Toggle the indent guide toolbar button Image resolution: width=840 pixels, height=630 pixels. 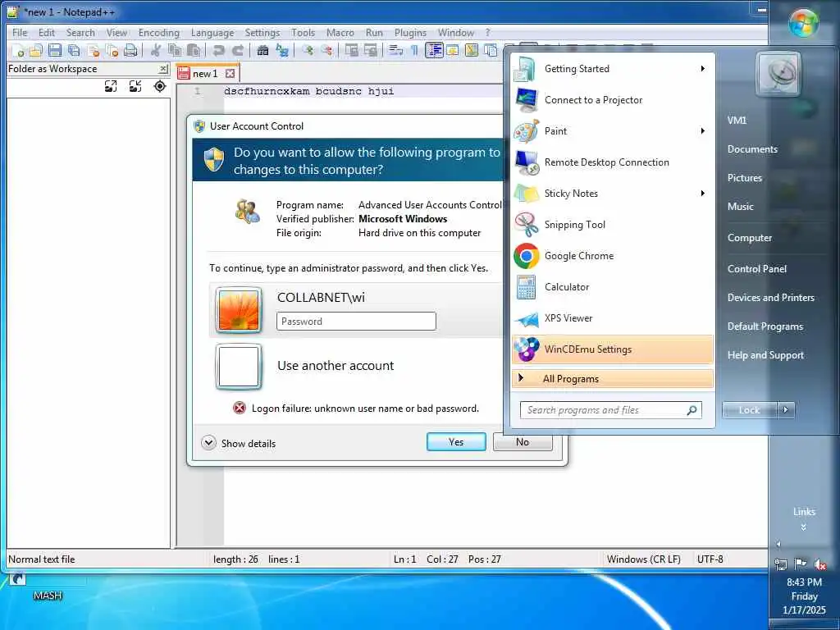(434, 50)
